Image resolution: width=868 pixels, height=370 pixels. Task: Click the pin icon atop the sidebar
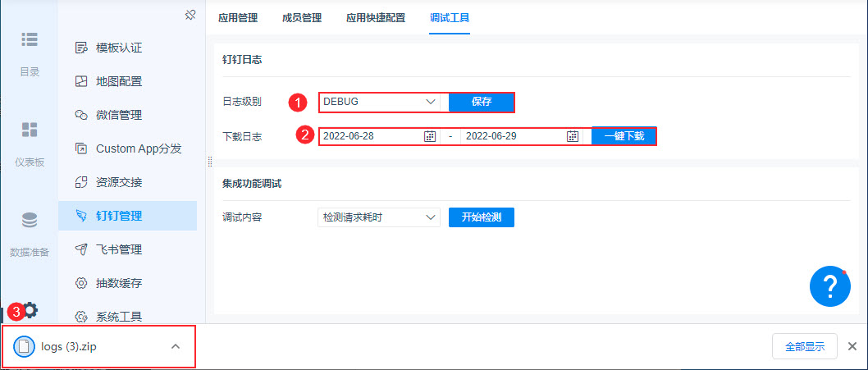pyautogui.click(x=190, y=15)
